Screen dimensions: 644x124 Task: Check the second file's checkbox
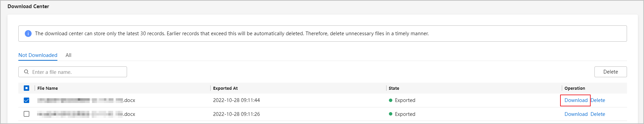[x=26, y=114]
